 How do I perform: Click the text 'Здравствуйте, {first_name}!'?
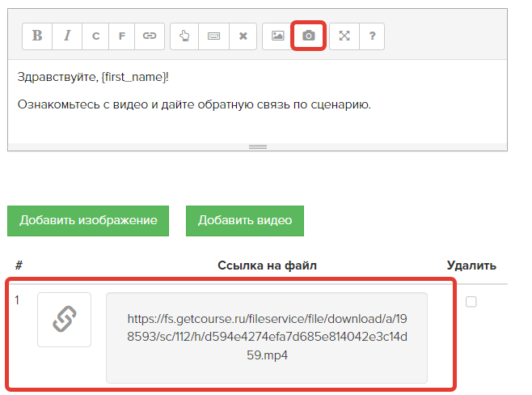click(x=93, y=77)
